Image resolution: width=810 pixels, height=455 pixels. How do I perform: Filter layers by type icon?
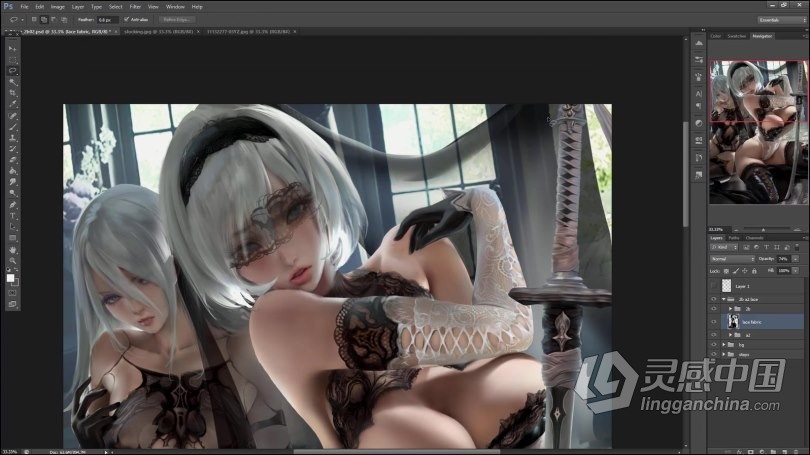point(767,247)
